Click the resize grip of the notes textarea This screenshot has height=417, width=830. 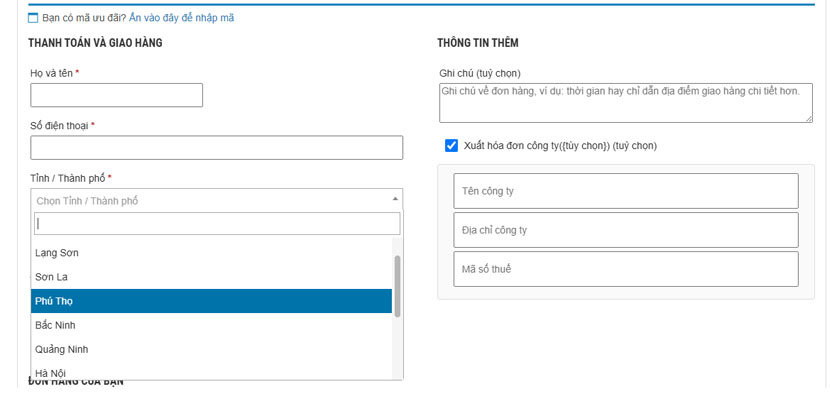809,119
